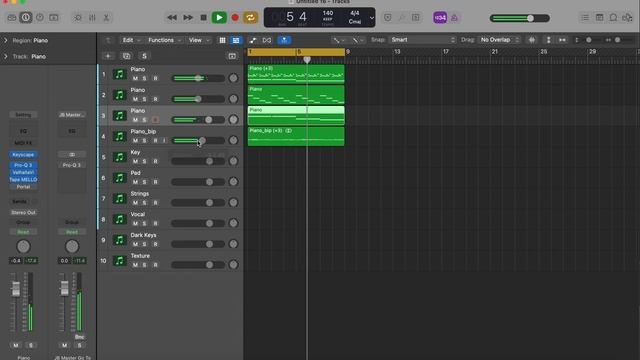Open the Keyscape instrument slot

click(x=23, y=155)
